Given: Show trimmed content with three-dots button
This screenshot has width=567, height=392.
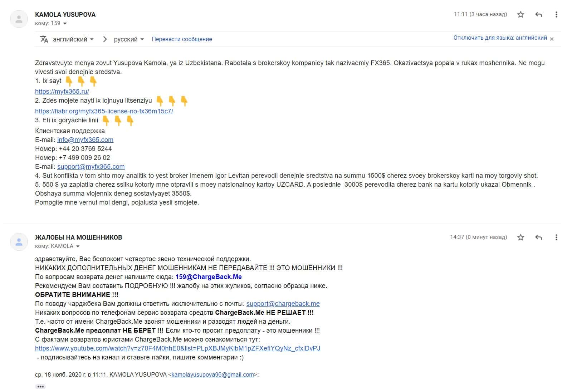Looking at the screenshot, I should pyautogui.click(x=40, y=387).
